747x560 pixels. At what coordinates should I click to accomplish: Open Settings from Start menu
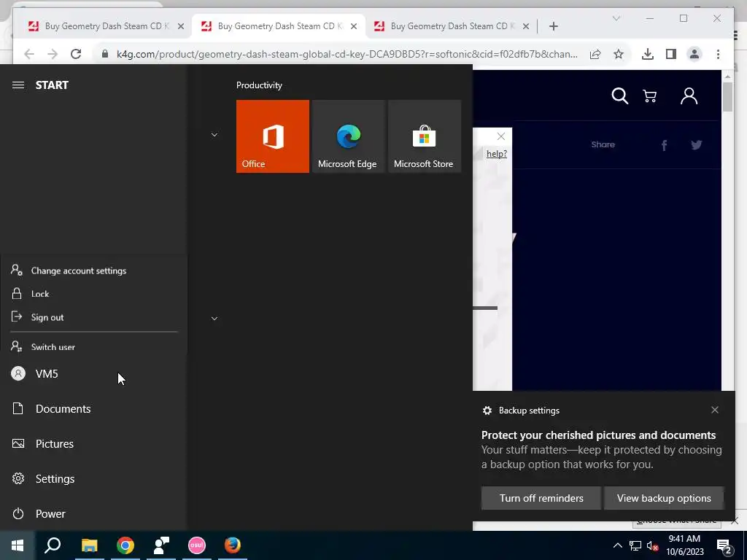93,478
